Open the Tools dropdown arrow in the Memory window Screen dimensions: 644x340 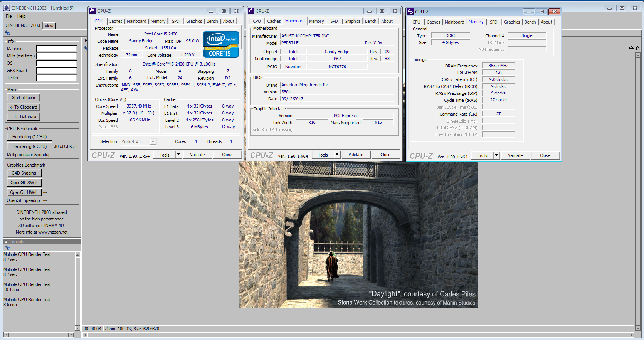click(496, 155)
